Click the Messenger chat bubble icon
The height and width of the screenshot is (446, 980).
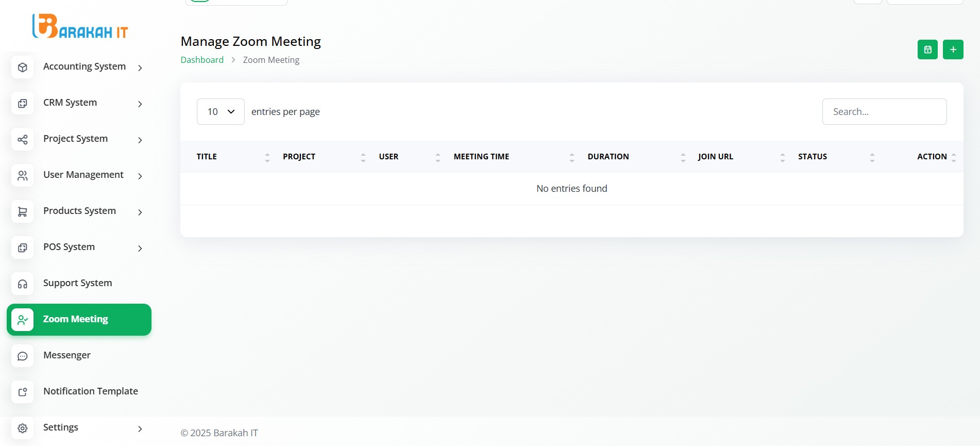(x=23, y=356)
